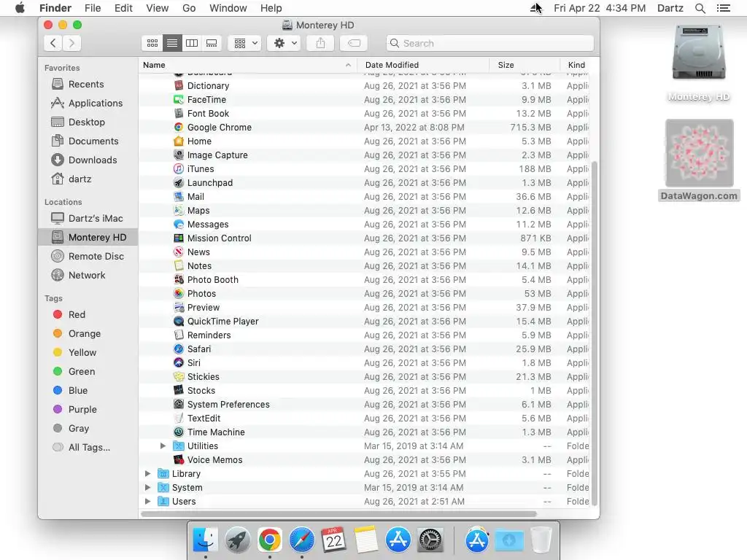Switch to column view in toolbar
The width and height of the screenshot is (747, 560).
pos(192,43)
